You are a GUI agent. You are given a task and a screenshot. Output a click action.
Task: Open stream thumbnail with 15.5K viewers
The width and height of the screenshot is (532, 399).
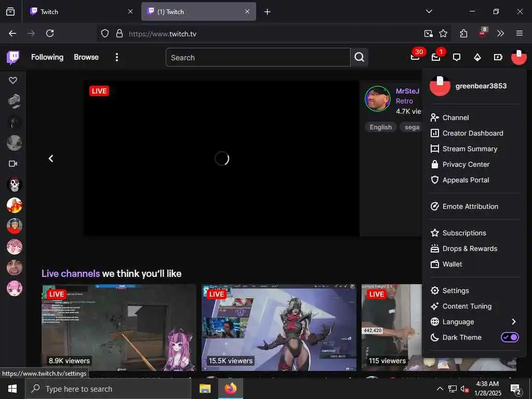(x=279, y=327)
